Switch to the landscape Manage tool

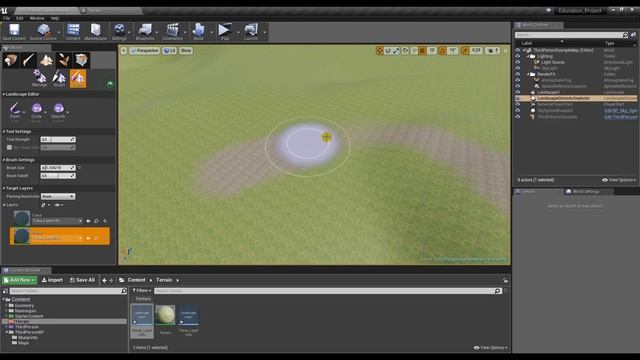tap(40, 78)
